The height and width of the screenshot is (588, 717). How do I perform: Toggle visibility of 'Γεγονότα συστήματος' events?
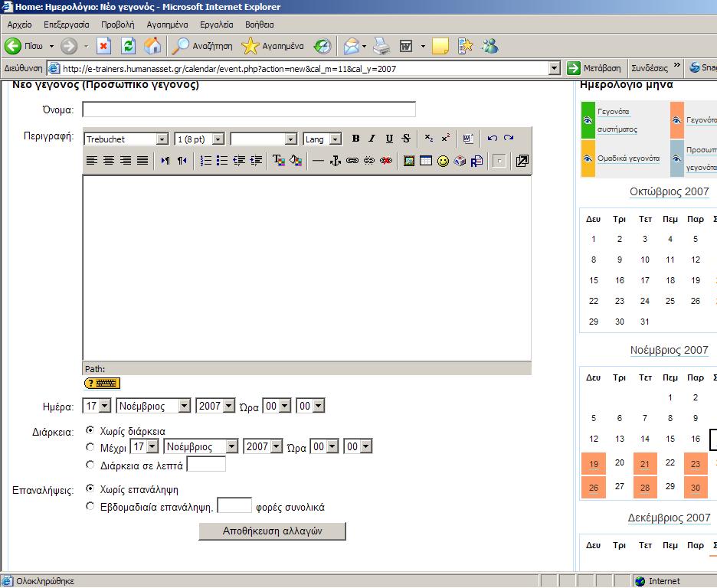point(588,121)
